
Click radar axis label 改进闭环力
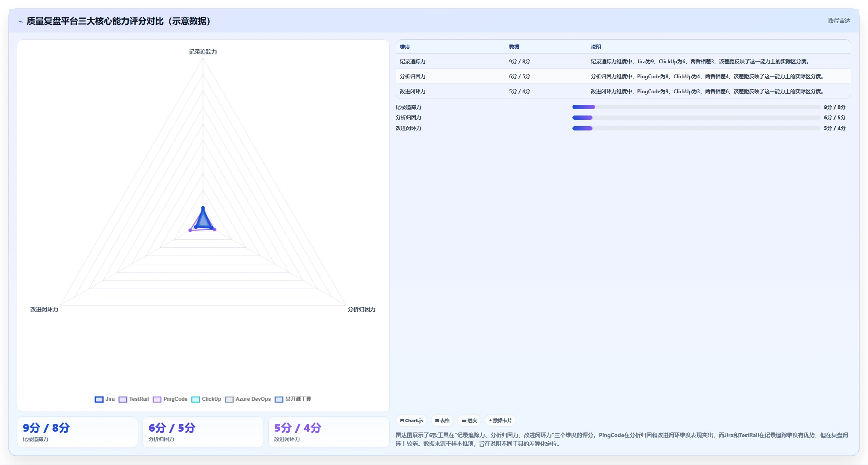[x=44, y=309]
